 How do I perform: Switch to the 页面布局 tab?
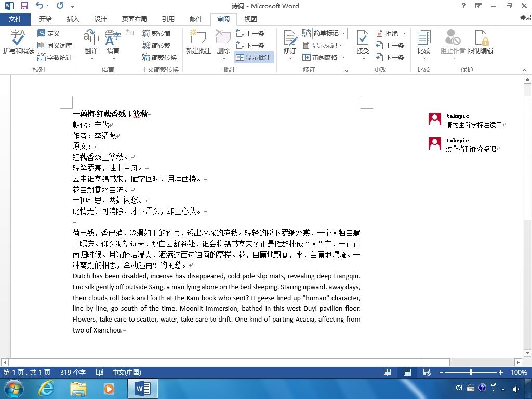[x=135, y=19]
